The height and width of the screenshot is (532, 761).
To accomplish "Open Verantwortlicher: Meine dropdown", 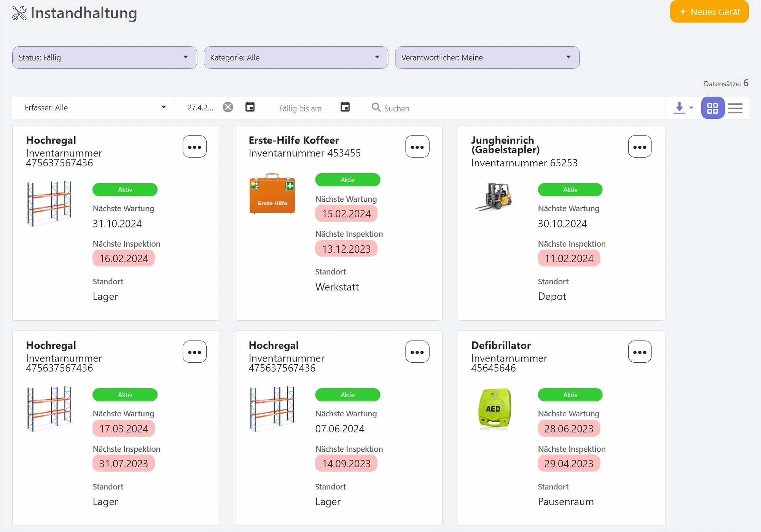I will click(x=487, y=57).
